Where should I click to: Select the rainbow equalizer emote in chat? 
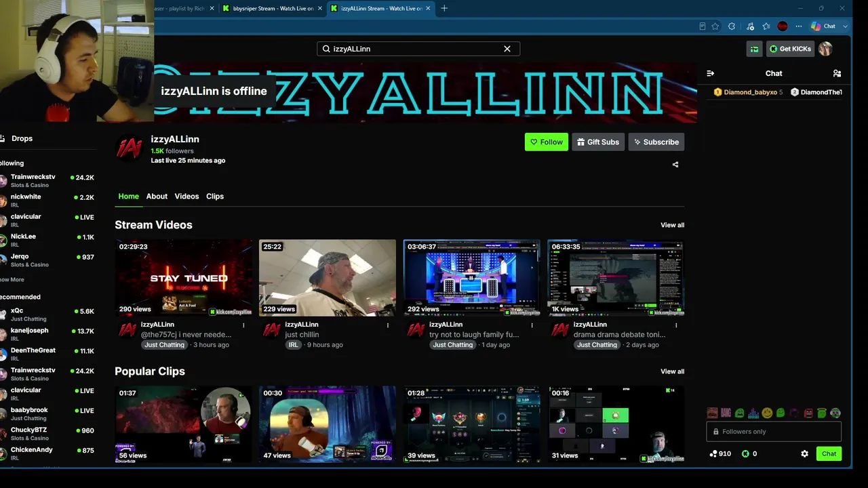tap(753, 413)
